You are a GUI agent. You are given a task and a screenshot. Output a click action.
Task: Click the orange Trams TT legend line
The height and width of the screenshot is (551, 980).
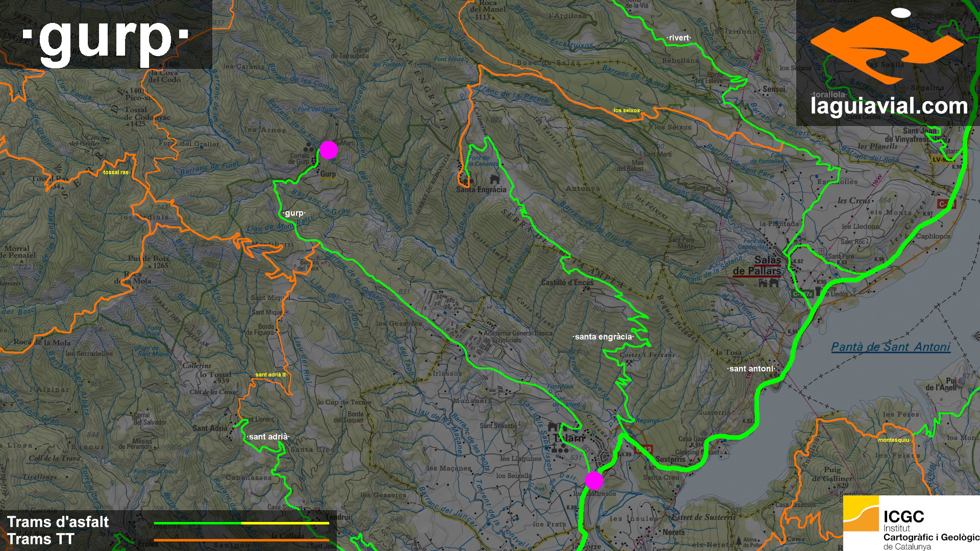tap(241, 540)
